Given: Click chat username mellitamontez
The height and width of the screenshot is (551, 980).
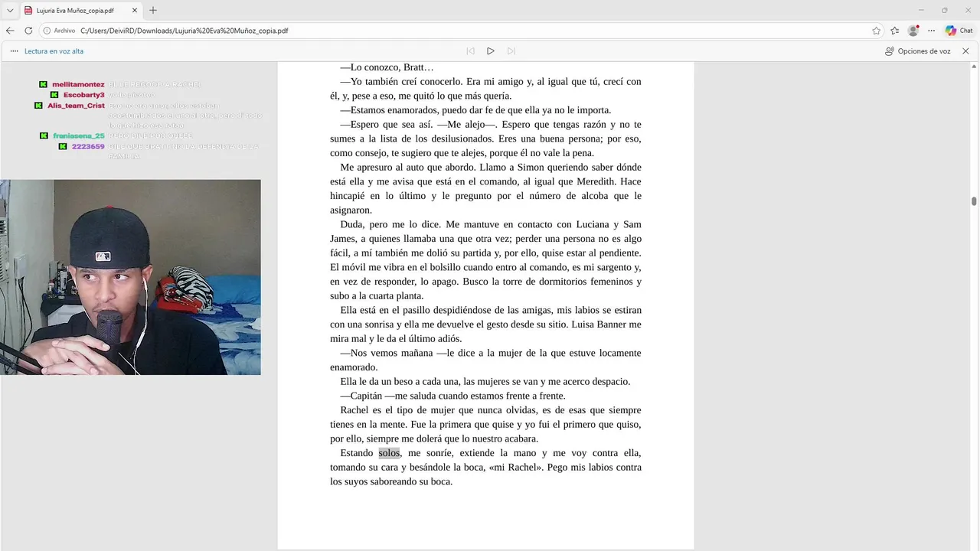Looking at the screenshot, I should [78, 84].
